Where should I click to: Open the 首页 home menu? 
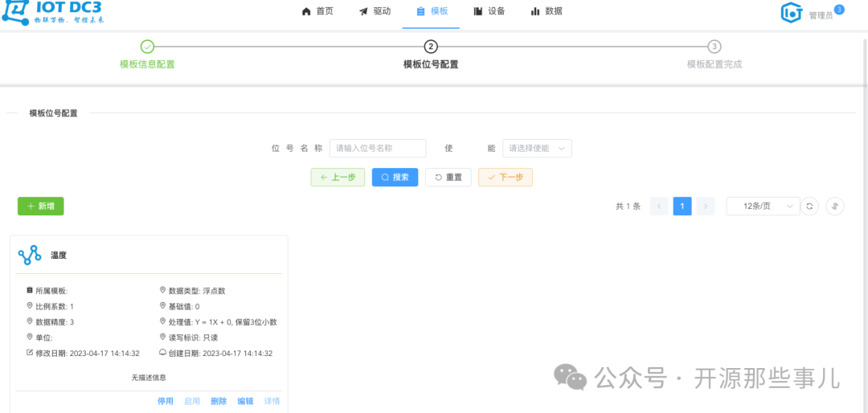click(x=317, y=11)
